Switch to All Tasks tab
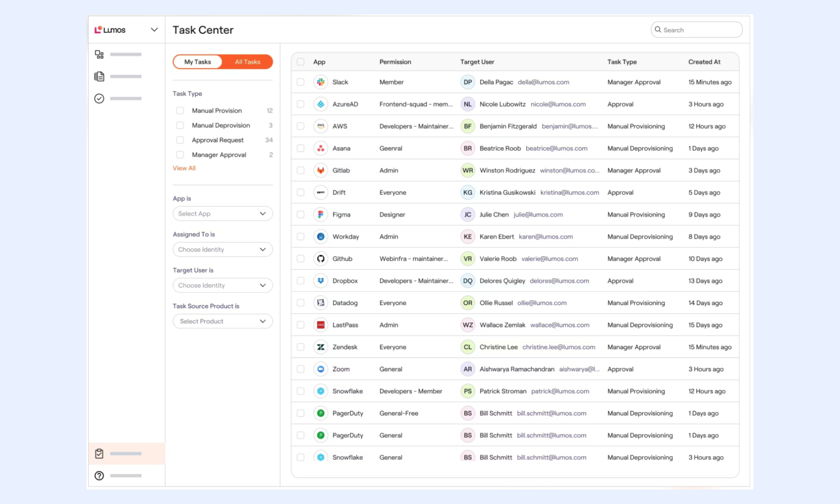Viewport: 840px width, 504px height. pos(248,62)
